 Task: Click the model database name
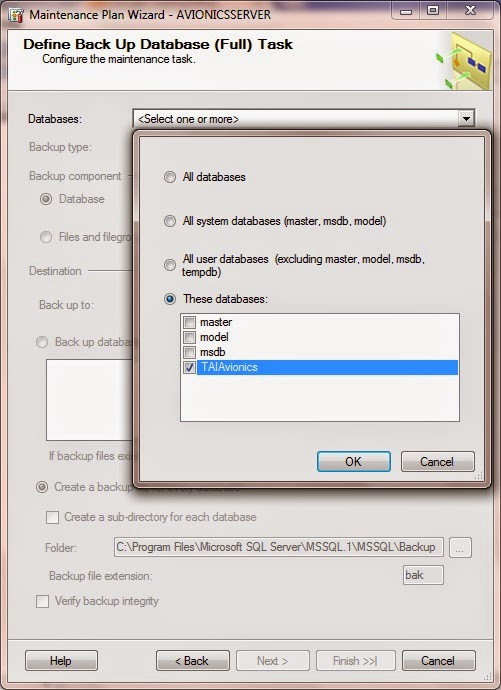[x=214, y=338]
